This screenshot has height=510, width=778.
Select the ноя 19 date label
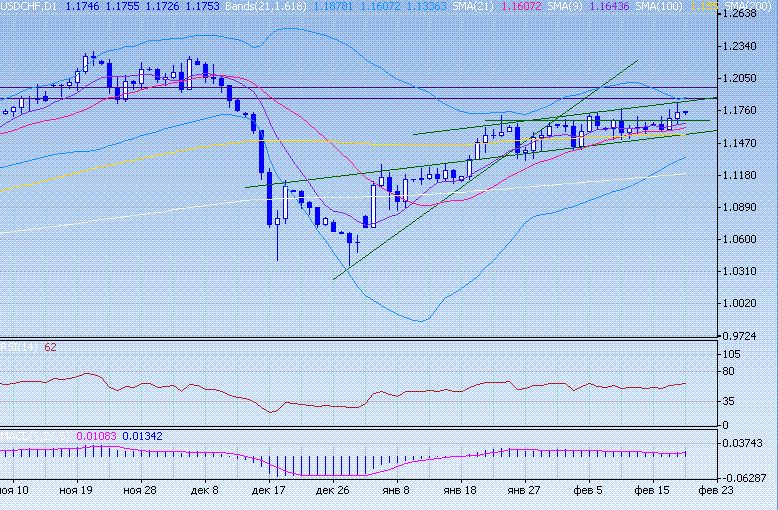pyautogui.click(x=76, y=492)
